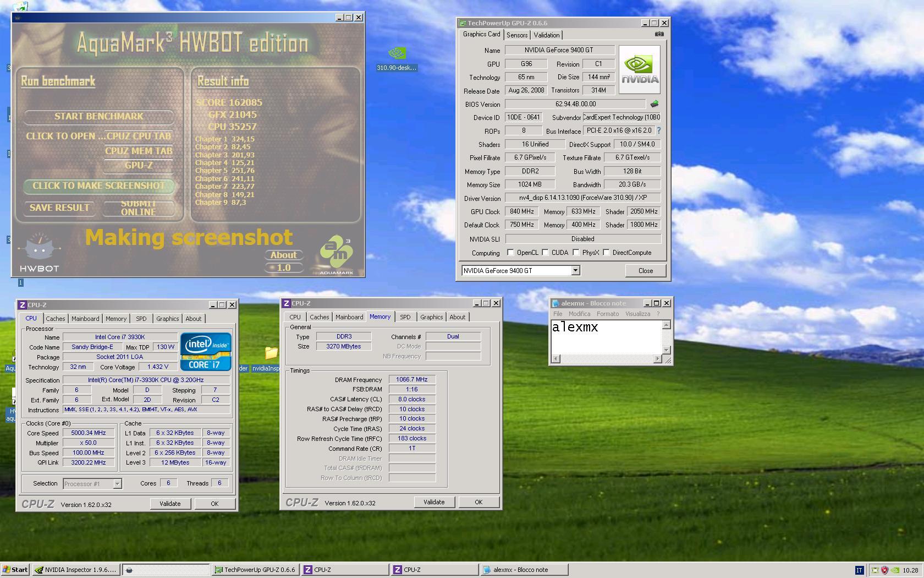This screenshot has height=578, width=924.
Task: Switch to the Sensors tab in GPU-Z
Action: coord(517,35)
